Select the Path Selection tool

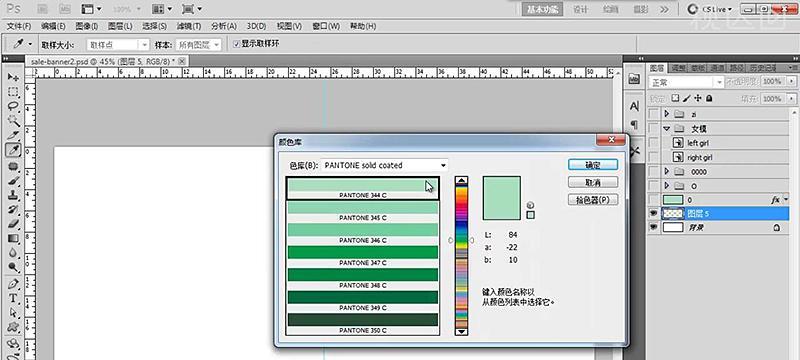[x=13, y=313]
